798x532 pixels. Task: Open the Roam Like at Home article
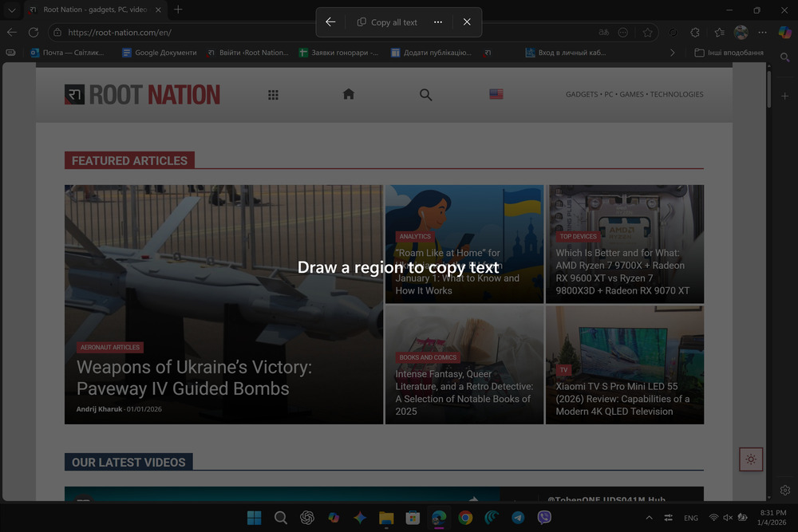[458, 272]
